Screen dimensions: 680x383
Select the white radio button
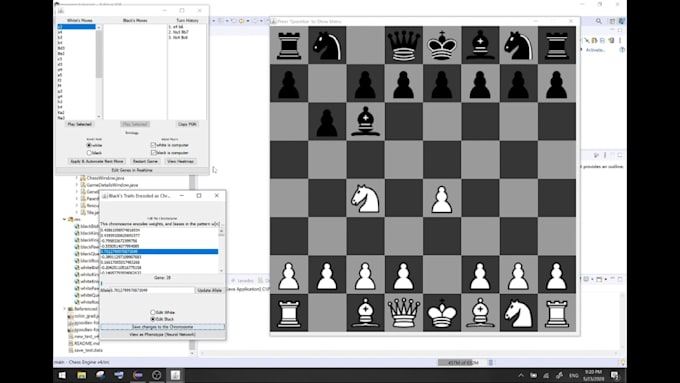[89, 145]
